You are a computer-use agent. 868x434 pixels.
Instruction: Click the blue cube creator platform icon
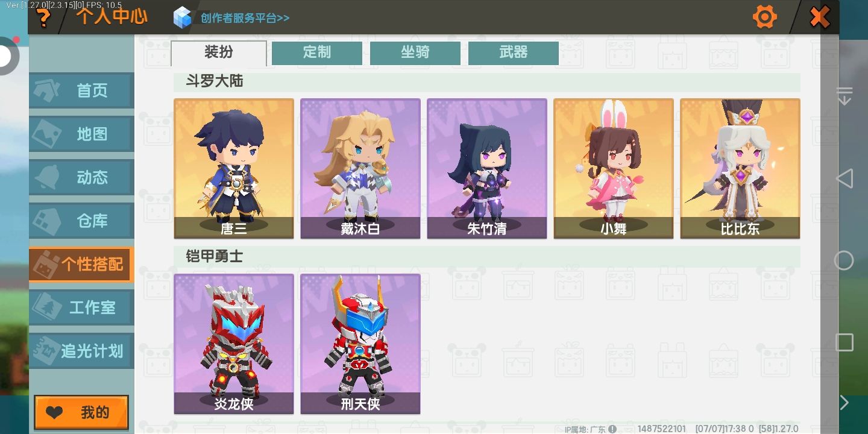182,17
